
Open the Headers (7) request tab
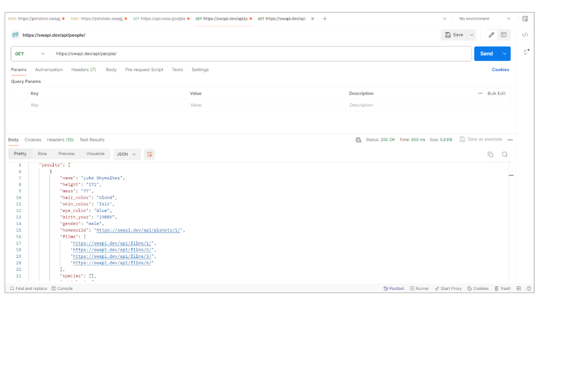[84, 70]
